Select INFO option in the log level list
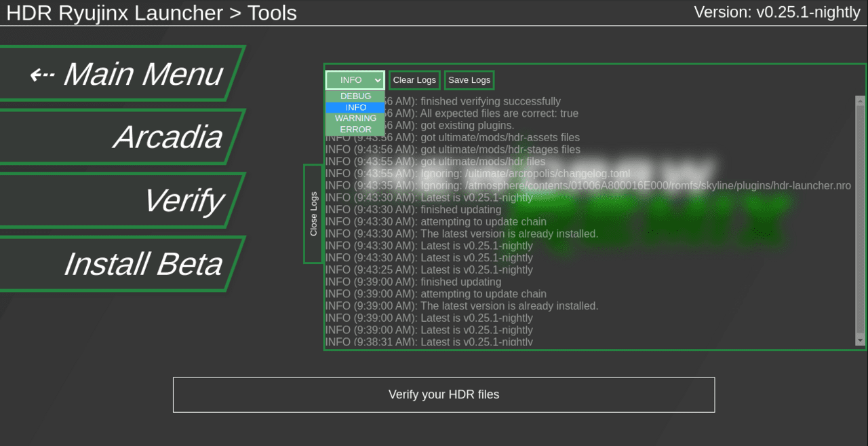 point(355,107)
